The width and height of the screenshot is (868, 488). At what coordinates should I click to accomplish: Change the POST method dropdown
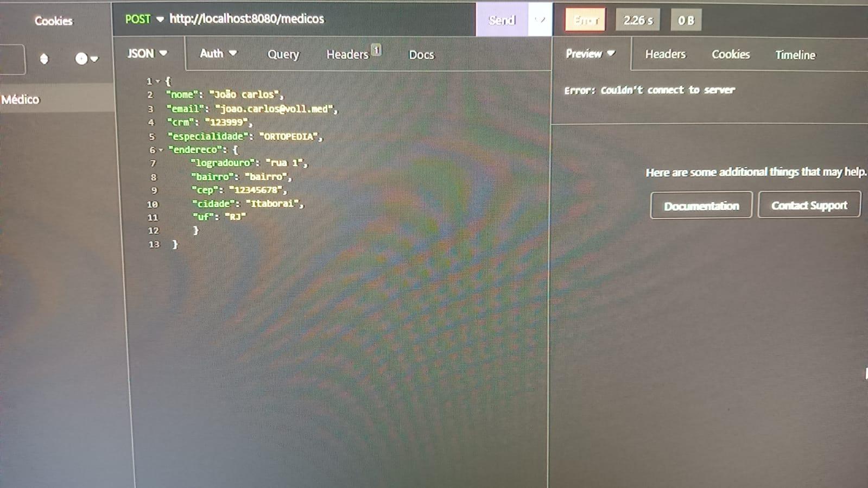coord(144,19)
